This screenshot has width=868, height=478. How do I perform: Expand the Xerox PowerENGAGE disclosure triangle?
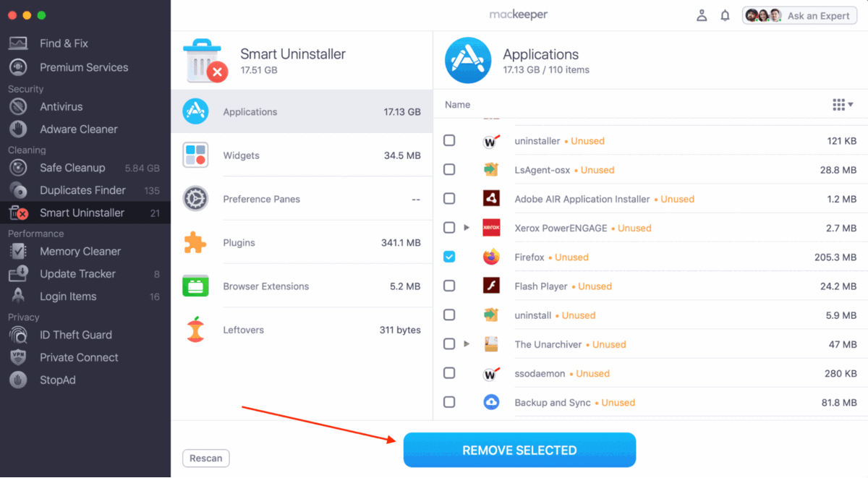[467, 228]
